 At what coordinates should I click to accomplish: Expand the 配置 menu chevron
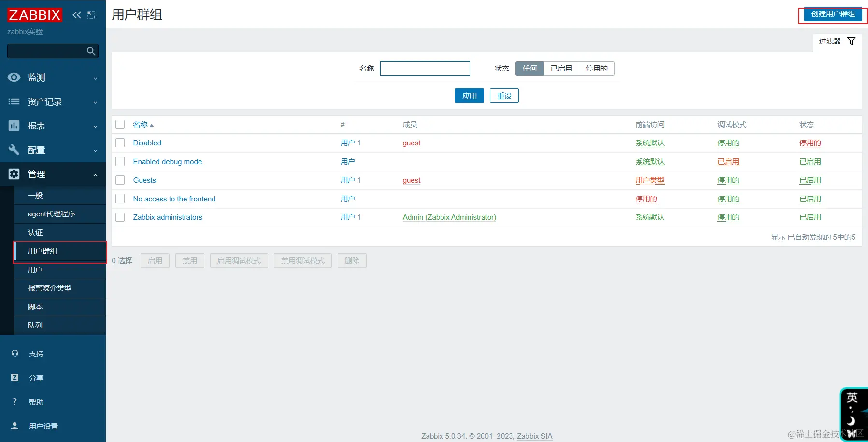95,151
